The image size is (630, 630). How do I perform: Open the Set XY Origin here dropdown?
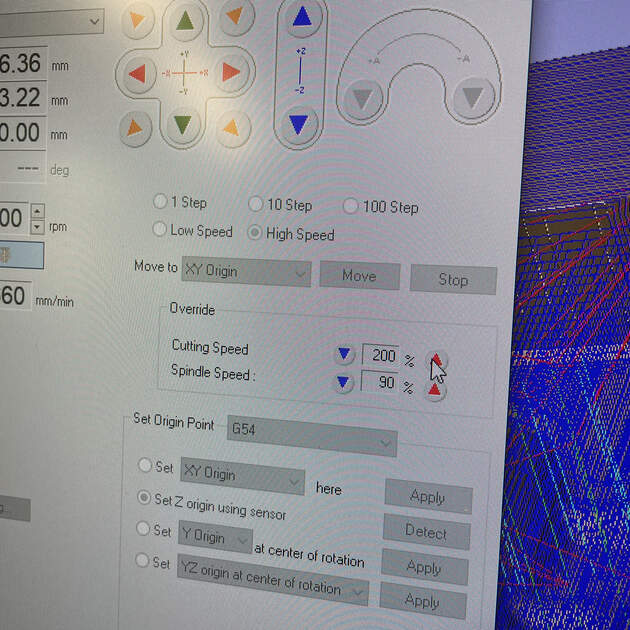click(x=242, y=476)
